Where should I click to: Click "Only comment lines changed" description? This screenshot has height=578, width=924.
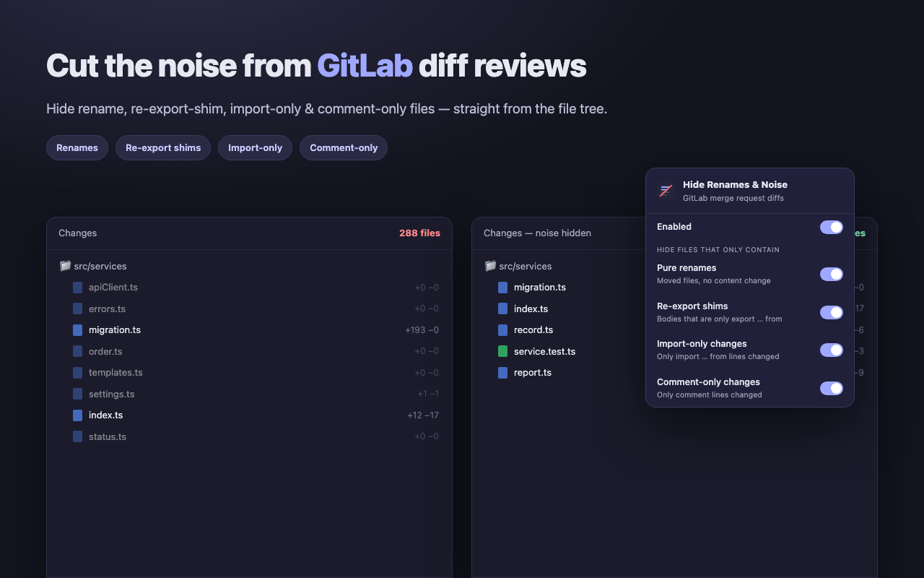coord(710,394)
